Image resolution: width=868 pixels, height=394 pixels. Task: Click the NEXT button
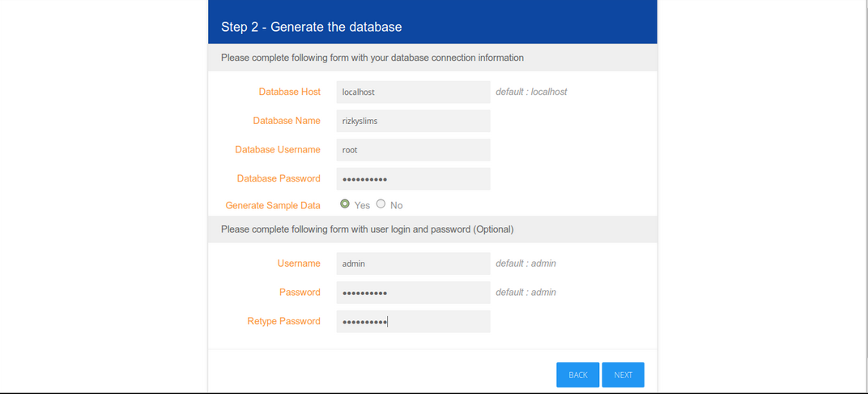tap(623, 375)
